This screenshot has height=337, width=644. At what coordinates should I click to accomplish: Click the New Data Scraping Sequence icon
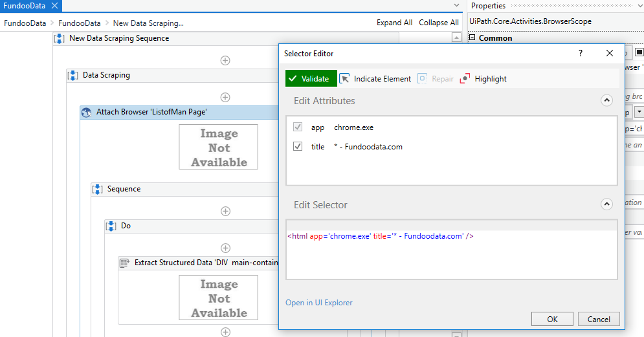59,38
